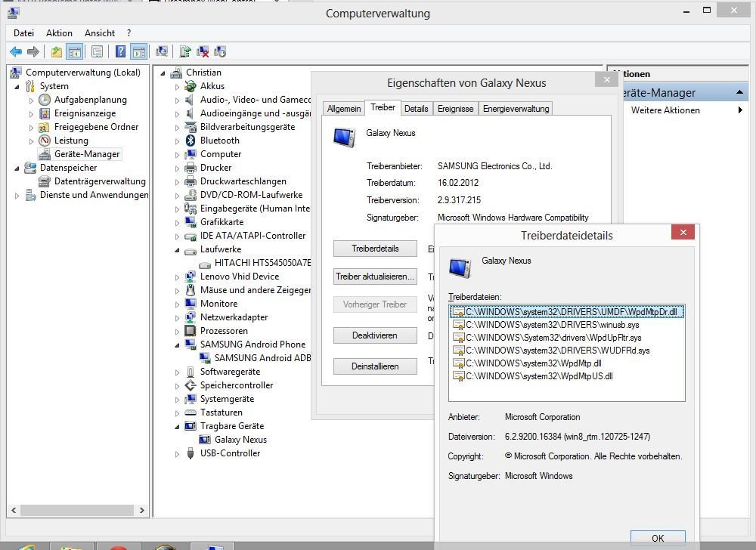Click the folder Up one level toolbar icon
756x550 pixels.
[x=57, y=51]
